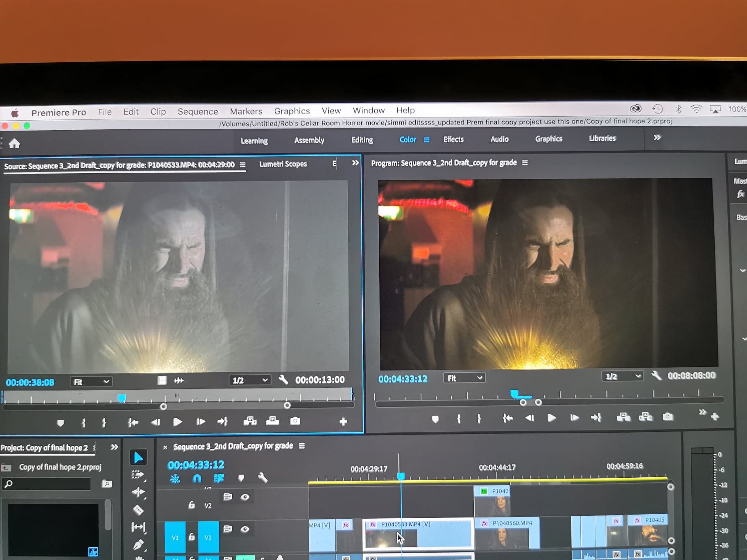Open the Lumetri Scopes panel
Image resolution: width=747 pixels, height=560 pixels.
[283, 164]
